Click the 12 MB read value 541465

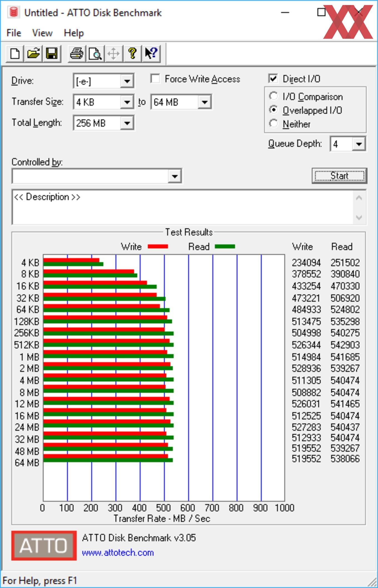pos(345,404)
